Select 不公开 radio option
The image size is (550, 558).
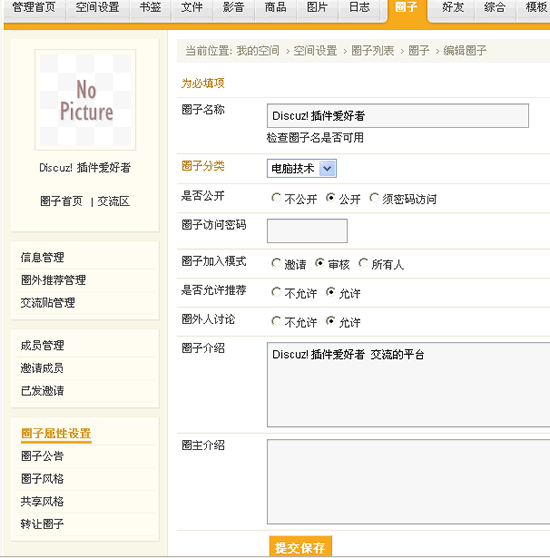click(x=276, y=198)
